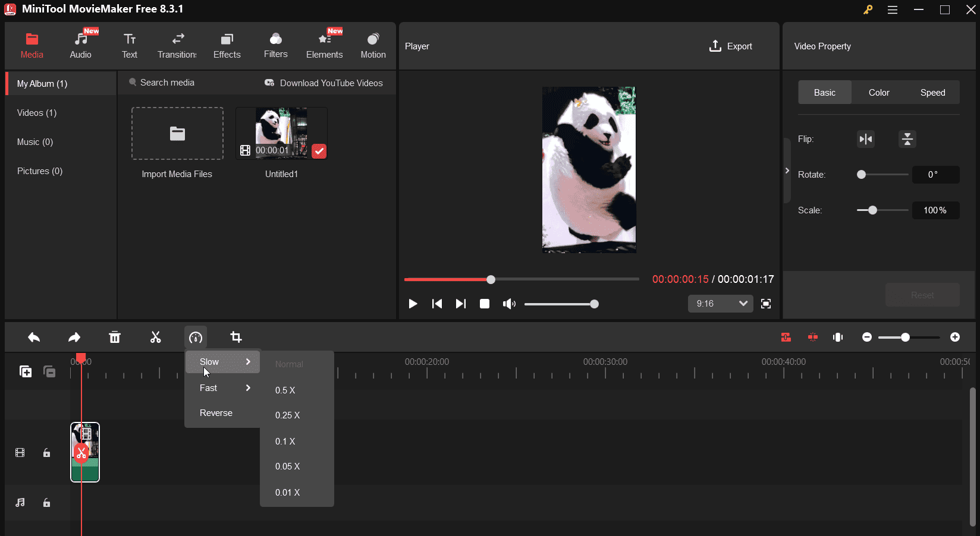Image resolution: width=980 pixels, height=536 pixels.
Task: Lock the music track
Action: [x=47, y=503]
